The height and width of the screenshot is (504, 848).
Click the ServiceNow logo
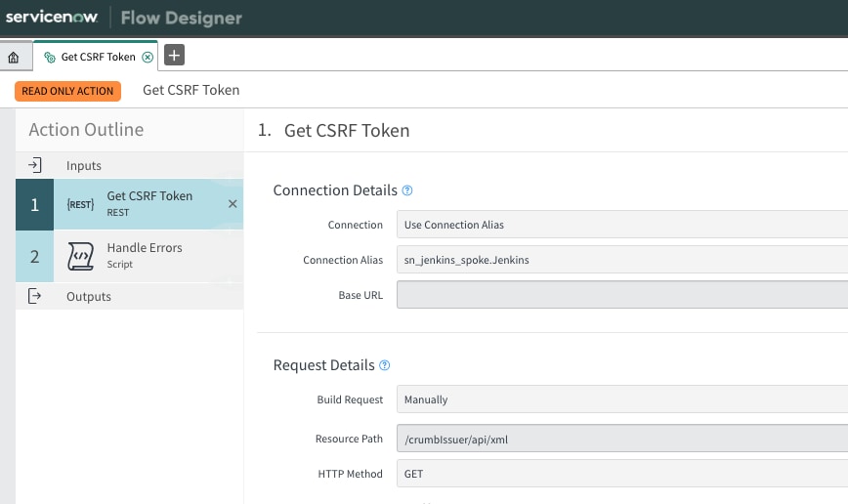(52, 17)
